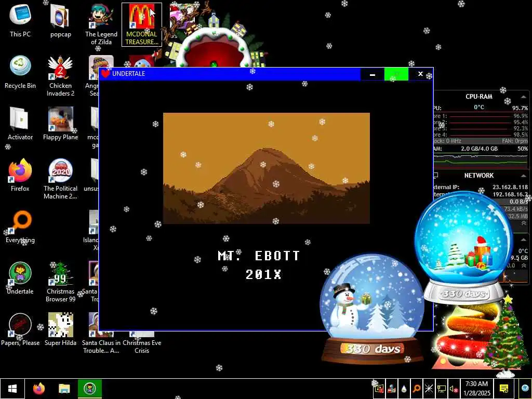This screenshot has height=399, width=532.
Task: Launch the Flappy Plane game shortcut
Action: [x=60, y=124]
